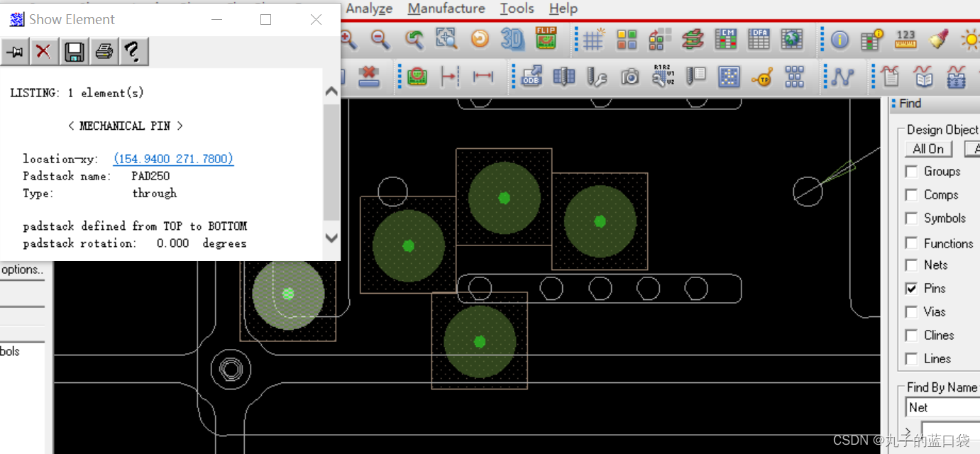Click the zoom out magnifier icon

point(380,39)
